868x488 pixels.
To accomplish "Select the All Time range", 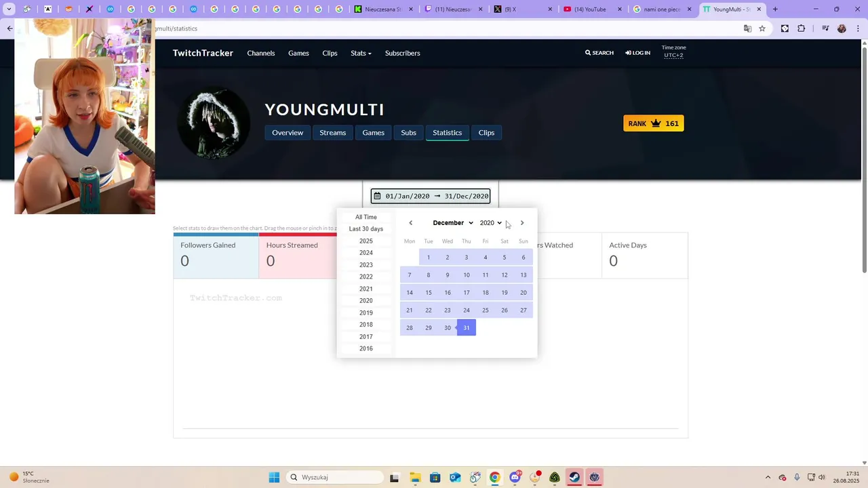I will point(366,217).
